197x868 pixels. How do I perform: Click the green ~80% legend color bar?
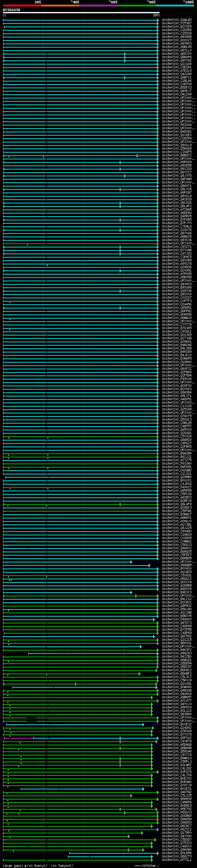coord(136,6)
